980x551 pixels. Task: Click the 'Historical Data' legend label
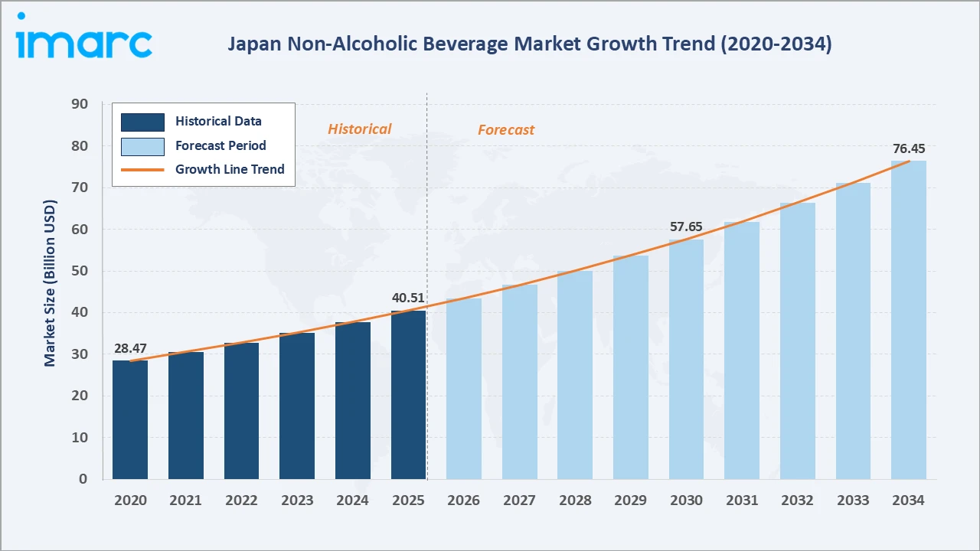(218, 121)
